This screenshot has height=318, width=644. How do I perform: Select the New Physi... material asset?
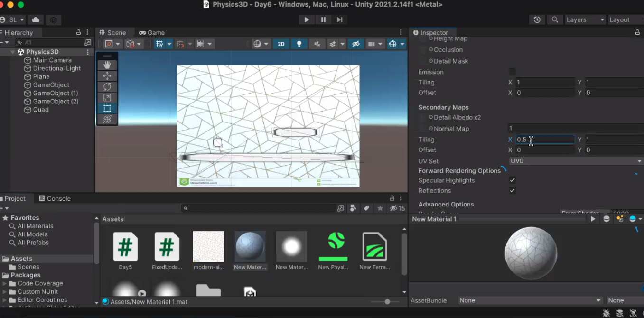pos(333,251)
